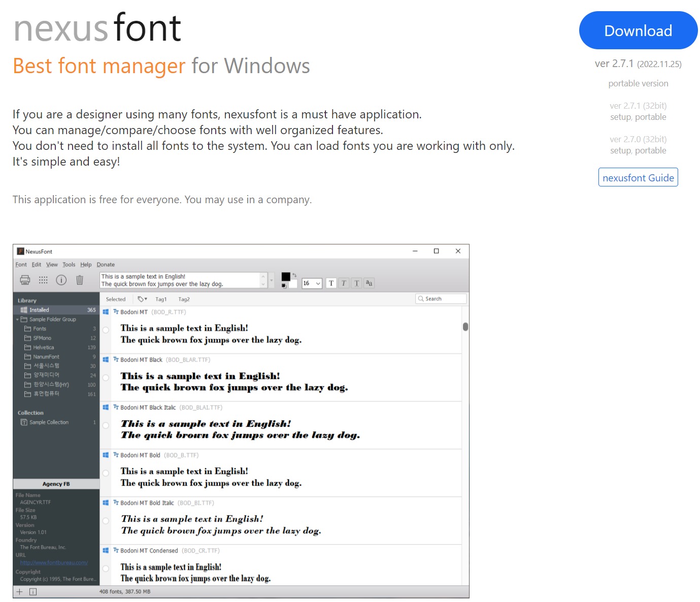
Task: Change the black preview color swatch
Action: coord(285,276)
